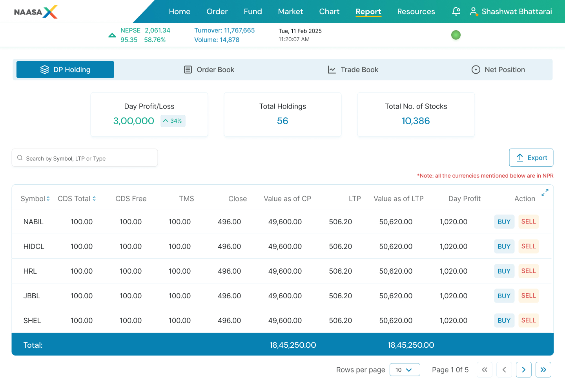Sort the table by Symbol column
The width and height of the screenshot is (565, 392).
(48, 199)
